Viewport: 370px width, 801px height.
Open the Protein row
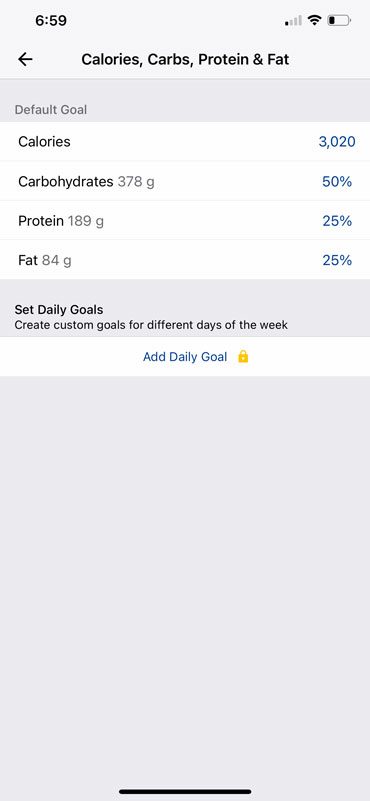coord(185,221)
